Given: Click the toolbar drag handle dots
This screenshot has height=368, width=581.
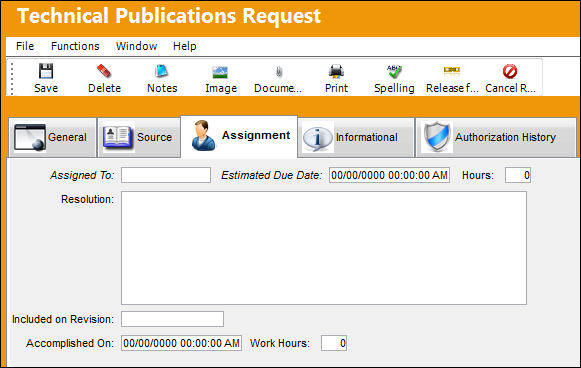Looking at the screenshot, I should click(x=12, y=79).
